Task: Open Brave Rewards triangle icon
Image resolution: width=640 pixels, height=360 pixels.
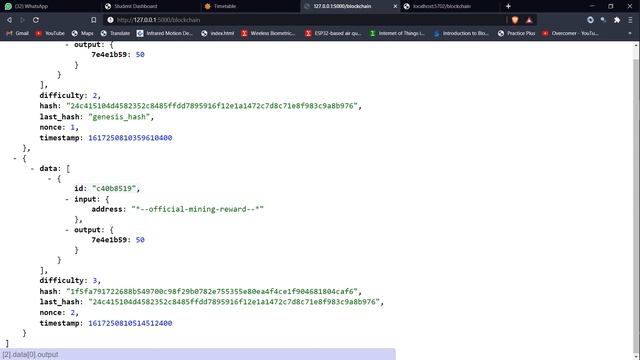Action: point(529,20)
